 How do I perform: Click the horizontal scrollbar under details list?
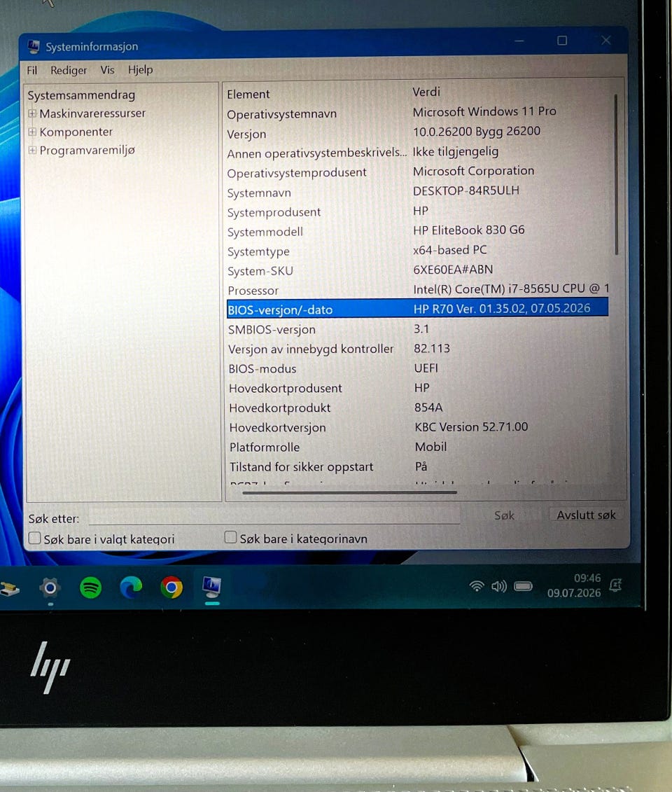(349, 492)
